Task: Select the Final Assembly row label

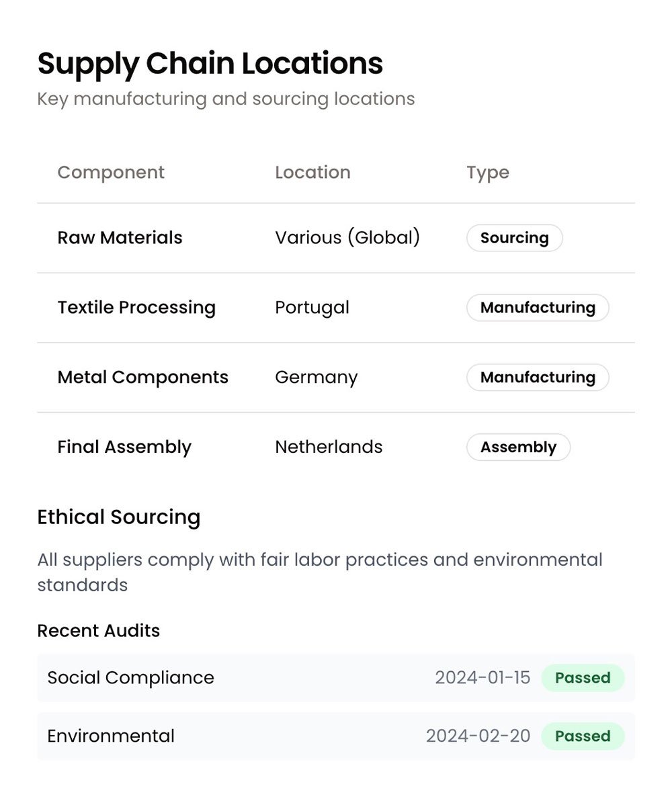Action: 124,447
